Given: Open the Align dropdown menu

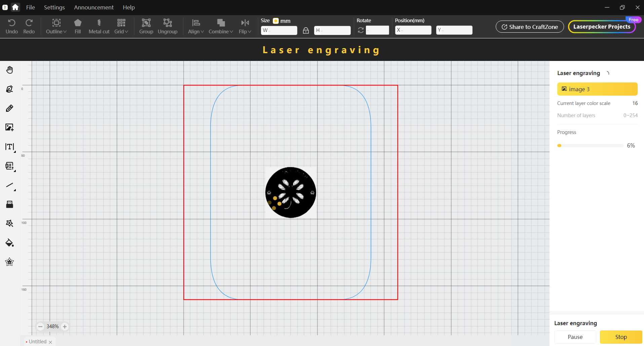Looking at the screenshot, I should 196,27.
